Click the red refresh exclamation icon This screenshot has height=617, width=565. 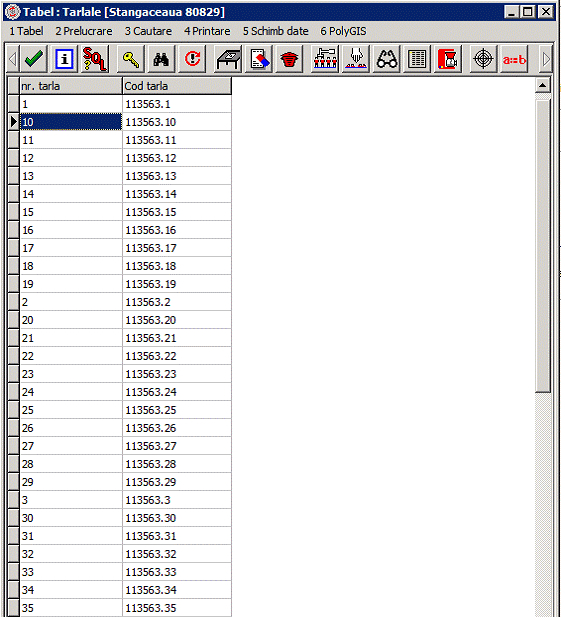[192, 59]
